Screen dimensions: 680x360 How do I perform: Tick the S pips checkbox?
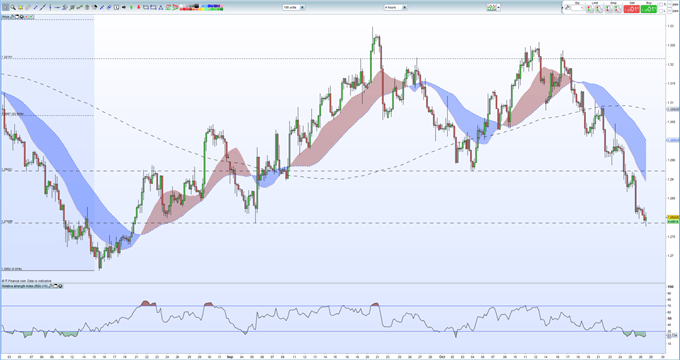pyautogui.click(x=661, y=4)
